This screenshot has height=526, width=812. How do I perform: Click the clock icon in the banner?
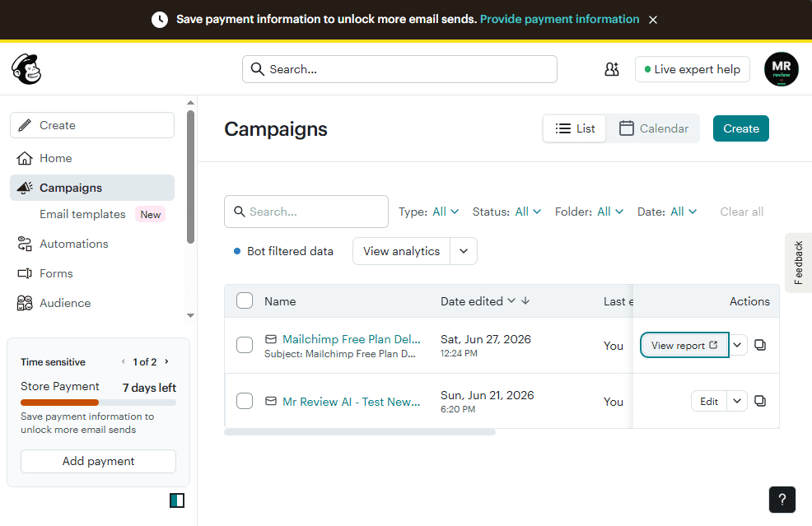pos(160,20)
